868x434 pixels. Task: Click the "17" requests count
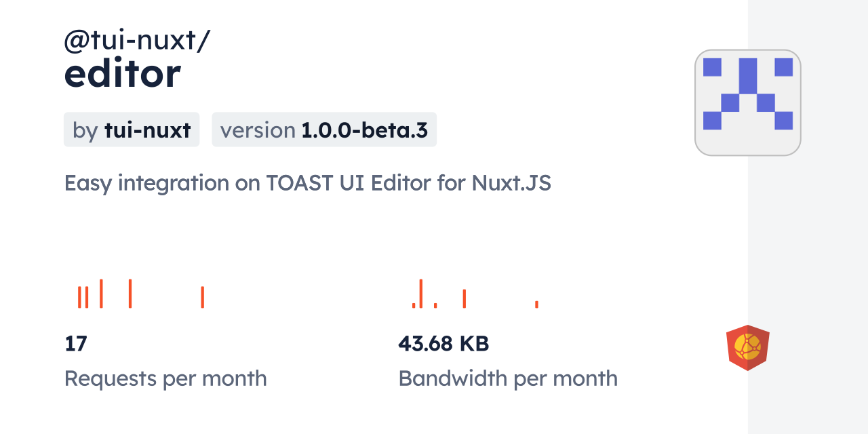[x=76, y=344]
